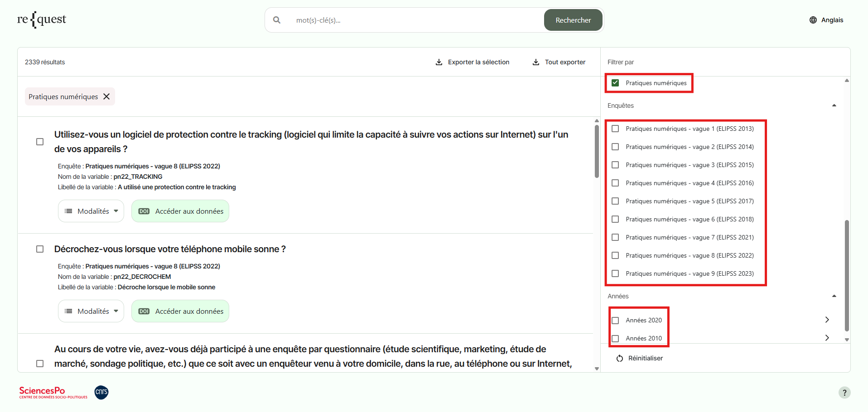Open Modalités dropdown for the tracking question
Screen dimensions: 868x412
point(91,211)
